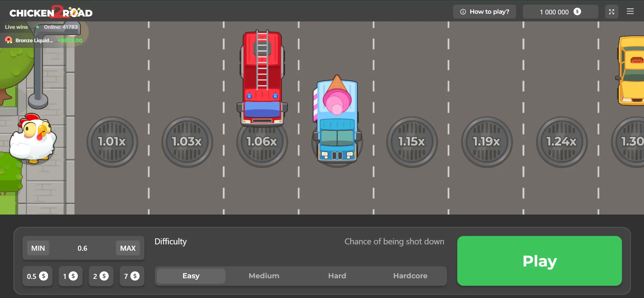Click the Difficulty label

pyautogui.click(x=170, y=242)
